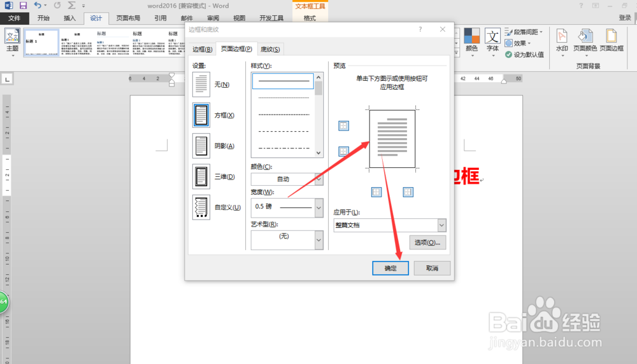This screenshot has width=637, height=364.
Task: Open Page Color (页面颜色) menu
Action: pos(585,42)
